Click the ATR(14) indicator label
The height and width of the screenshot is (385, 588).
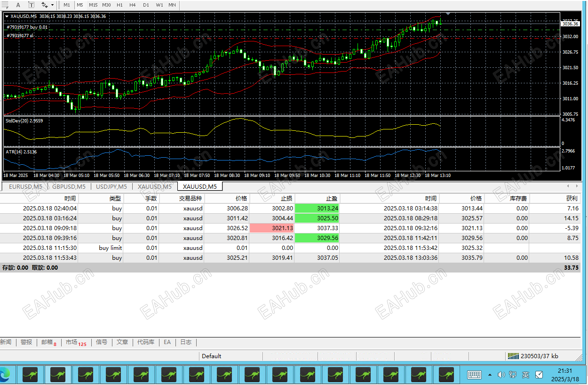pos(21,152)
